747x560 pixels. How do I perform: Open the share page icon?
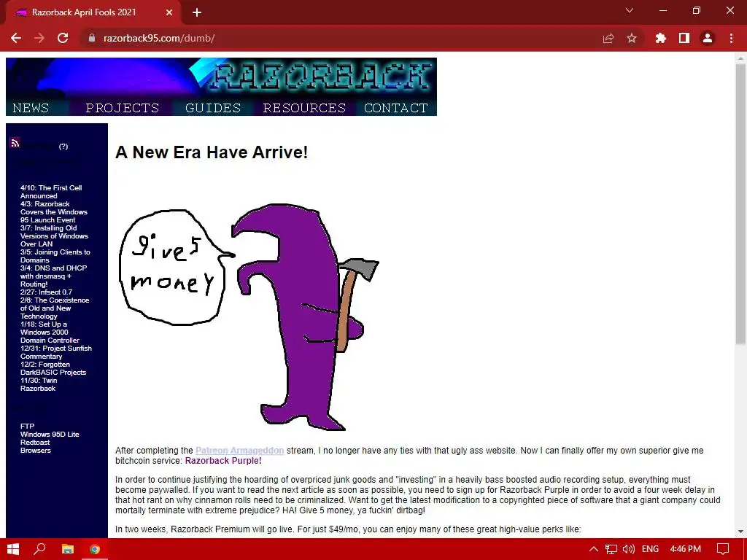(608, 38)
